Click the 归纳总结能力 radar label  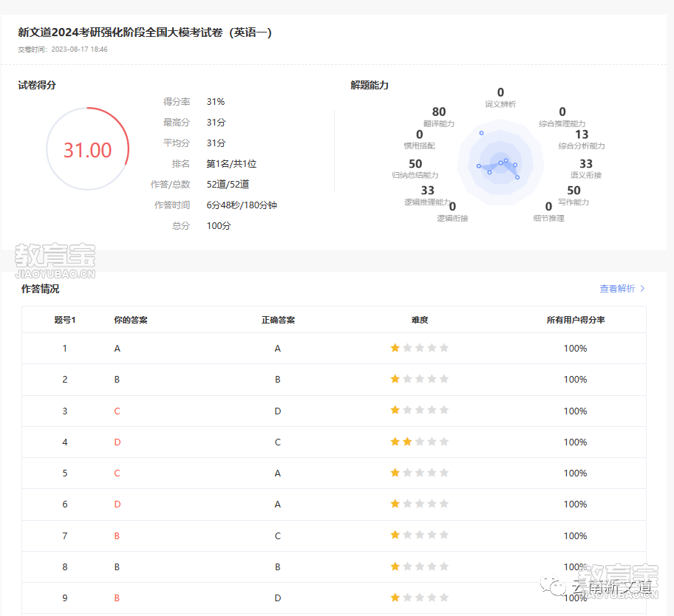coord(415,175)
